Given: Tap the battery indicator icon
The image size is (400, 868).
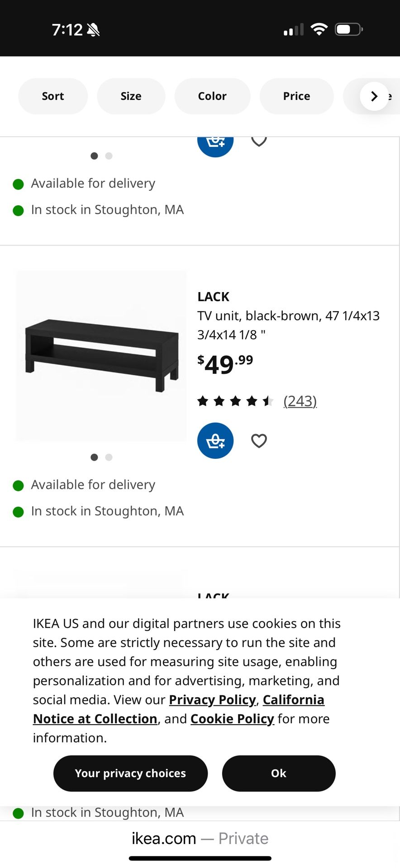Looking at the screenshot, I should [x=348, y=30].
